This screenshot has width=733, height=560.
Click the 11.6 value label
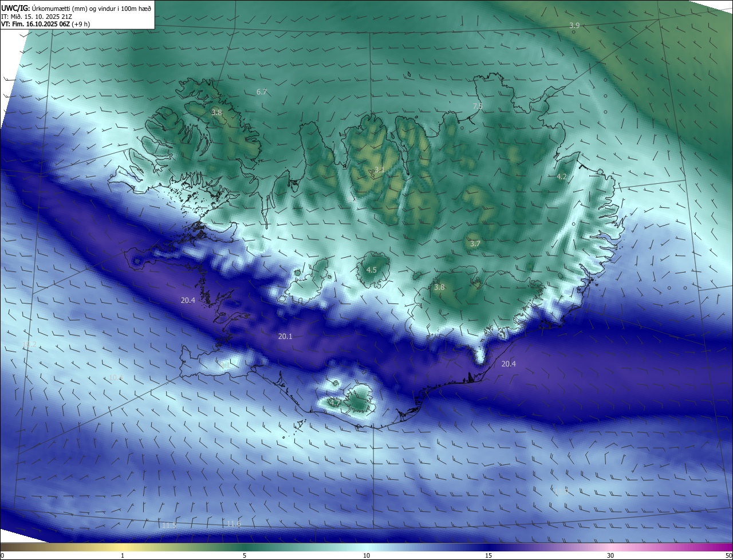(x=234, y=524)
